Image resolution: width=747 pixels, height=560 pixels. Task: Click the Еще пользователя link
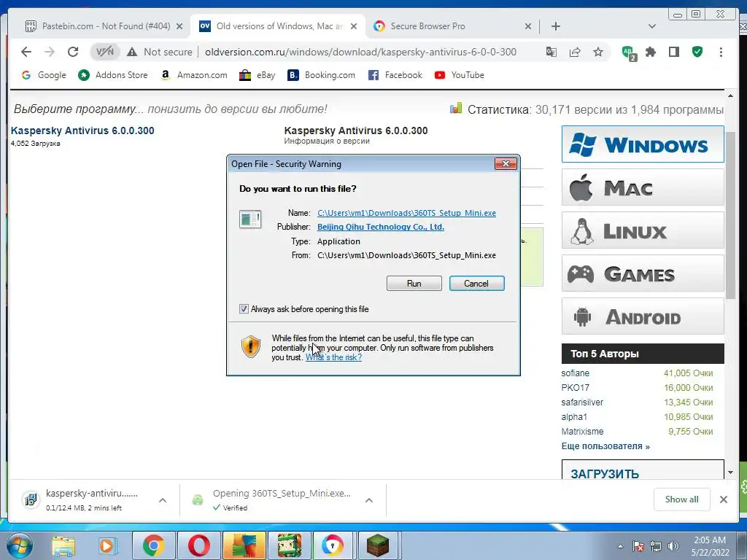[605, 446]
